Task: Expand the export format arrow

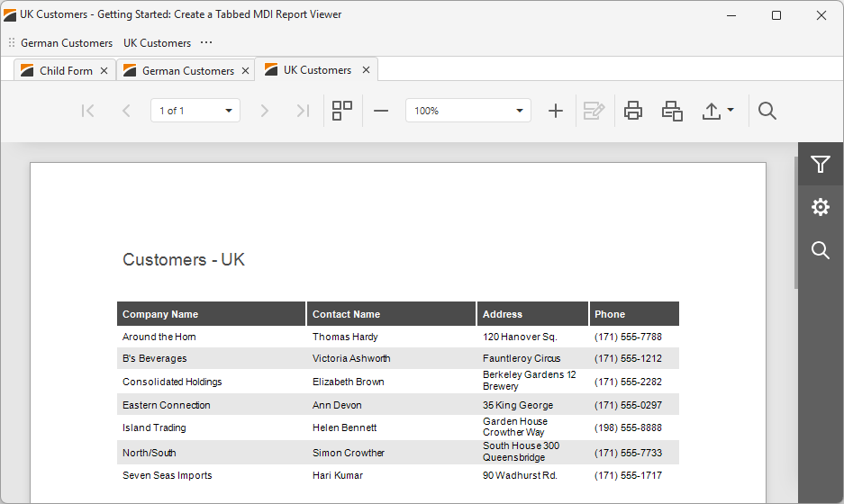Action: [x=731, y=110]
